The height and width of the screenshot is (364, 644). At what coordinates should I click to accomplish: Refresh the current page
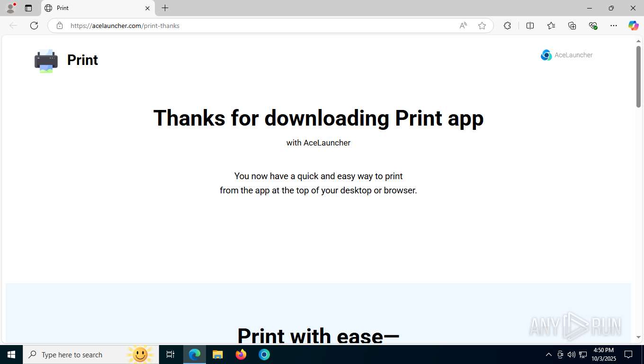coord(34,26)
